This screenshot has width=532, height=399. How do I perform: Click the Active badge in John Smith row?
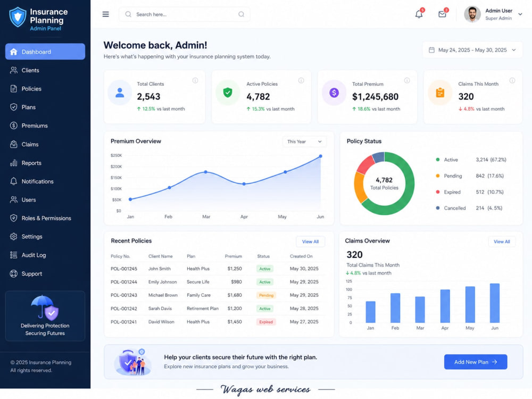[x=265, y=269]
